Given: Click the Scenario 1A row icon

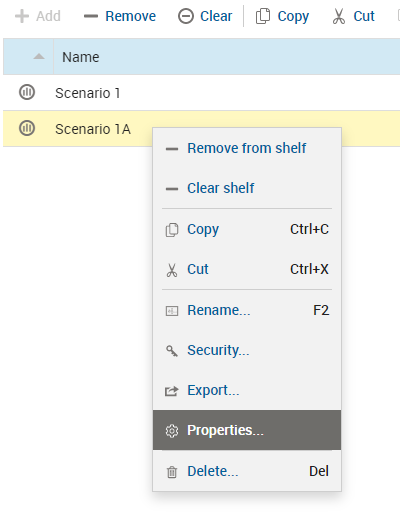Looking at the screenshot, I should tap(27, 128).
